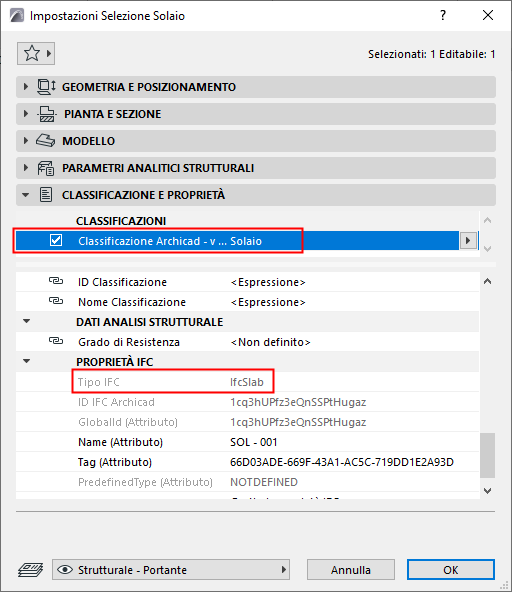Click the CLASSIFICAZIONI header
This screenshot has height=592, width=512.
121,221
